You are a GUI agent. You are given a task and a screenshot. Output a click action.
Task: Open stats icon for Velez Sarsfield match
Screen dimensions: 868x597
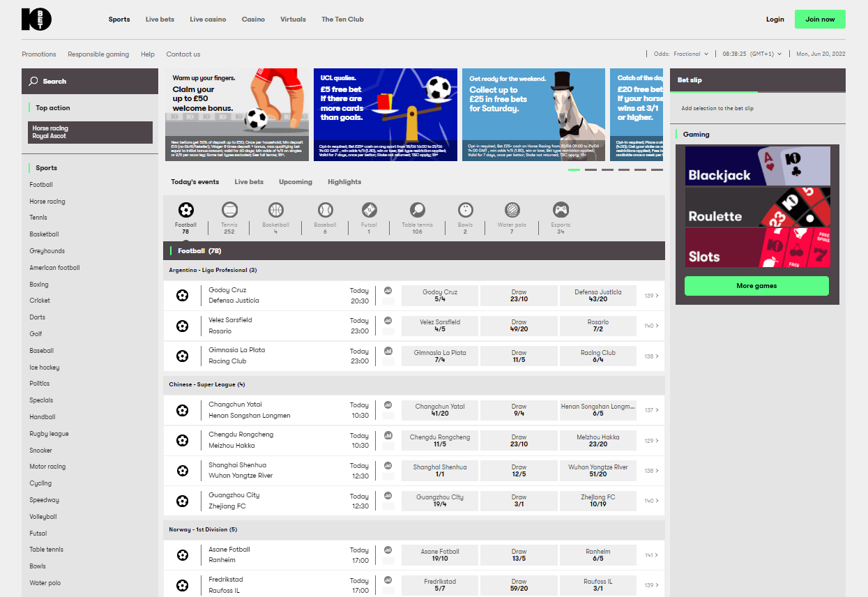point(388,320)
